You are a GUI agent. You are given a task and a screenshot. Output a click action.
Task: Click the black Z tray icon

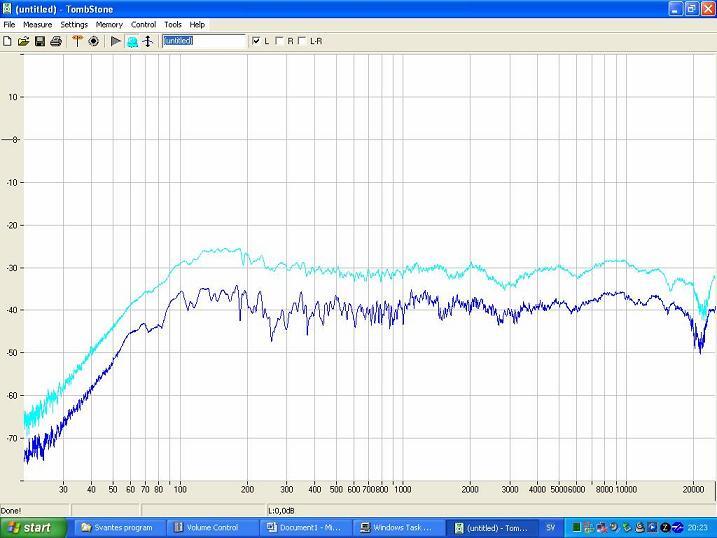pyautogui.click(x=665, y=528)
